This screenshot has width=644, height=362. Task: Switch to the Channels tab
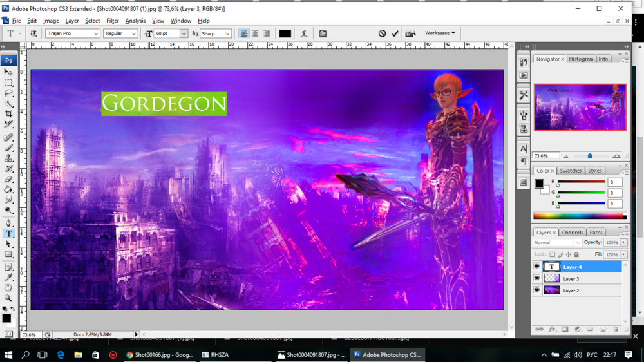pos(572,233)
